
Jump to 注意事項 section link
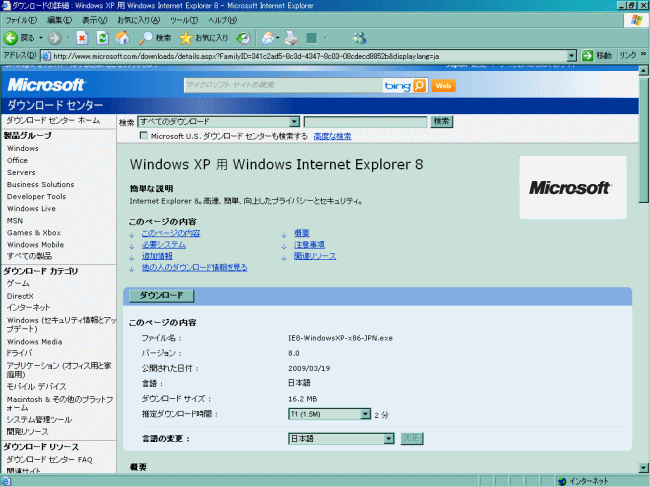pyautogui.click(x=309, y=245)
